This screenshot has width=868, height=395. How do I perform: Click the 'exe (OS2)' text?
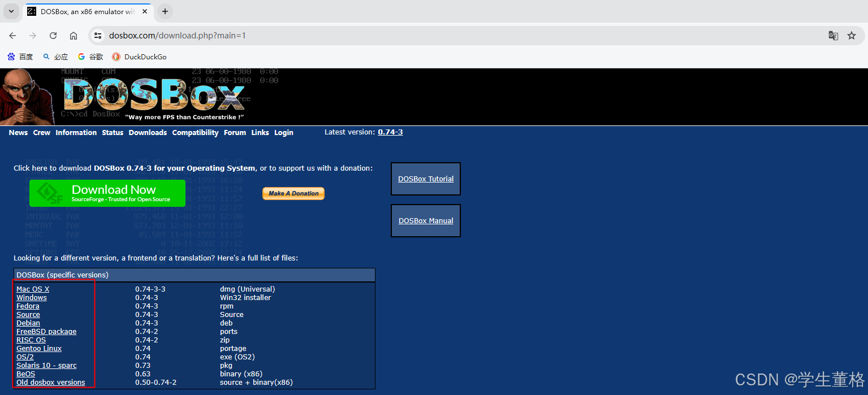point(237,357)
